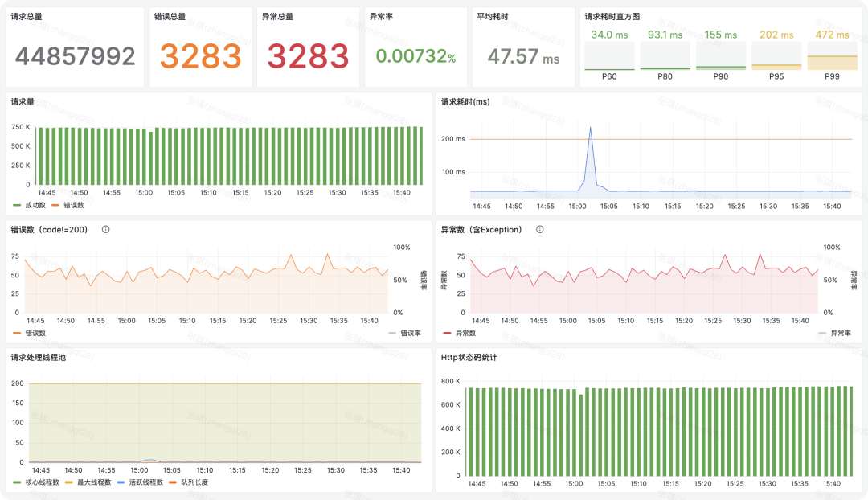Toggle 队列长度 legend series

click(189, 482)
